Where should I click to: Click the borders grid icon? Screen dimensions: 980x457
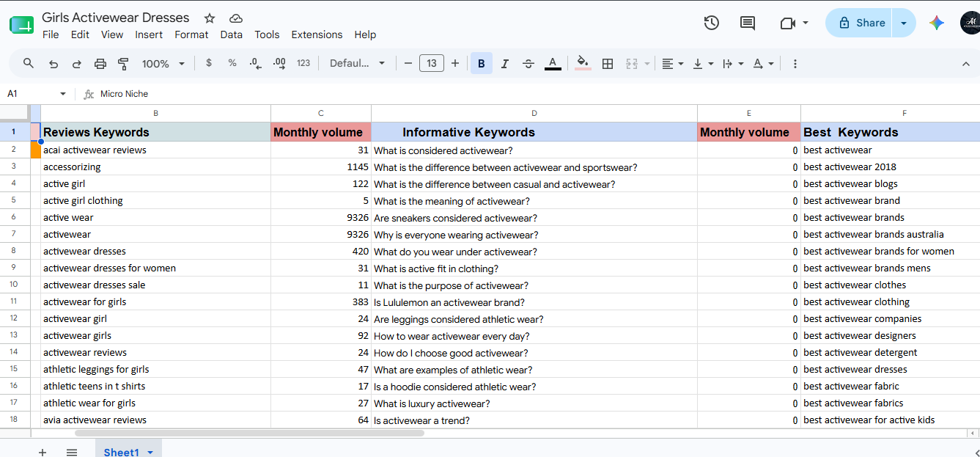click(x=608, y=64)
